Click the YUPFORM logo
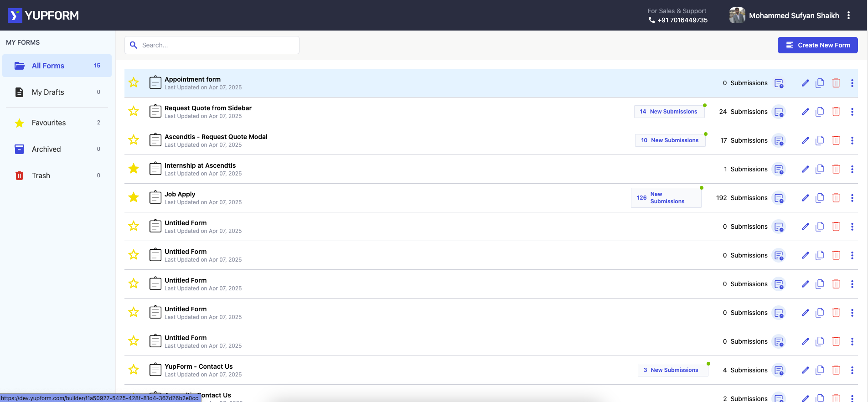The image size is (868, 402). [43, 15]
